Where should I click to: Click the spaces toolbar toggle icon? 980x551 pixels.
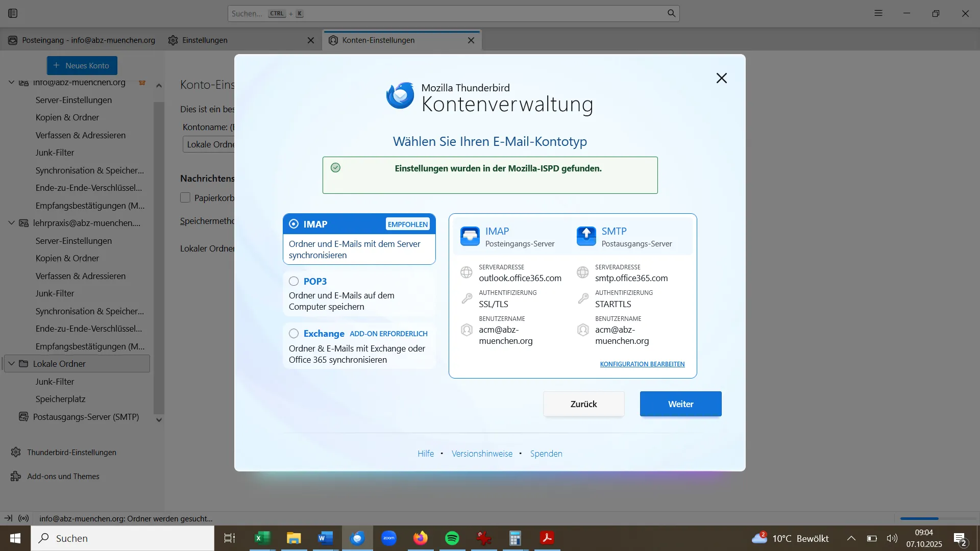(x=13, y=13)
